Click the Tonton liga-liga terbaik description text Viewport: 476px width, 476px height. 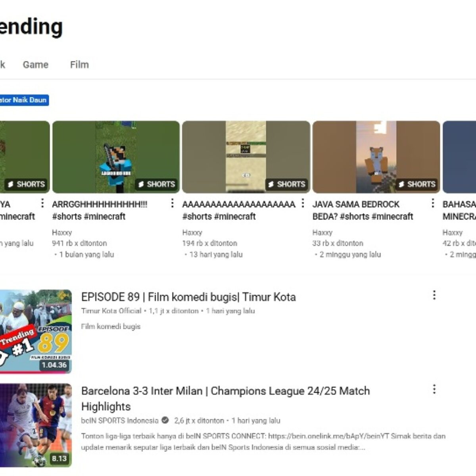coord(263,441)
